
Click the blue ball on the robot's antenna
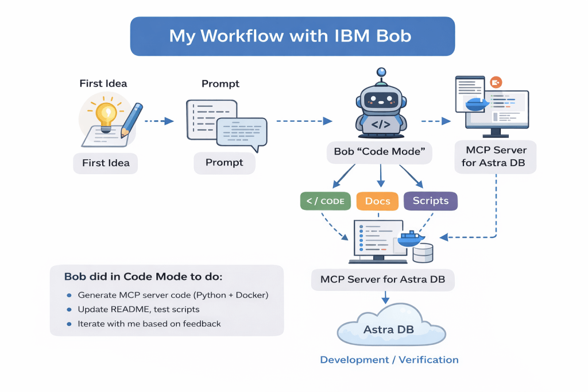tap(381, 72)
